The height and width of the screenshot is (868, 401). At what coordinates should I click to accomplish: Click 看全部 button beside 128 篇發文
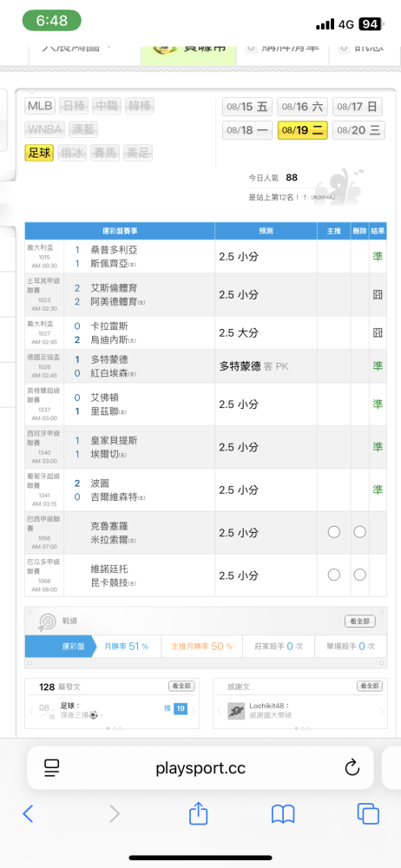click(x=181, y=686)
